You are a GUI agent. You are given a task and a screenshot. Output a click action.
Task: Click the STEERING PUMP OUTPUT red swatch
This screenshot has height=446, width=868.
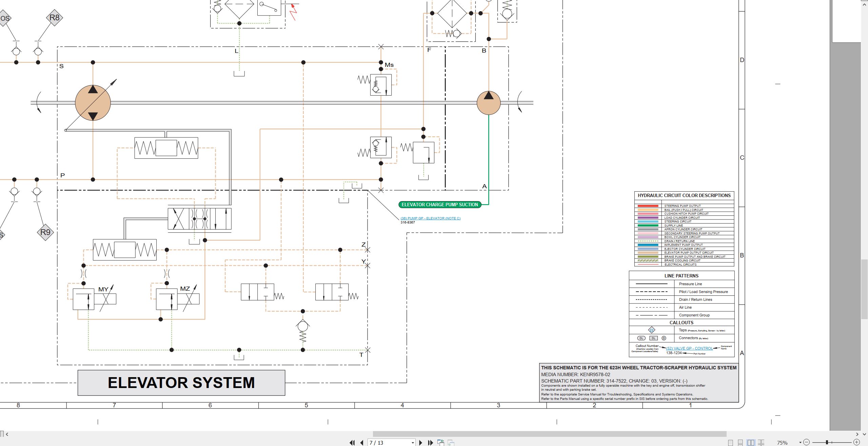point(648,206)
